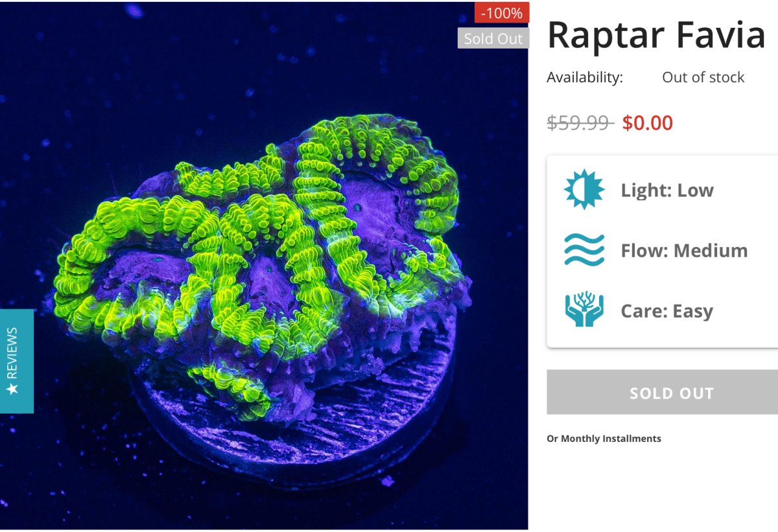This screenshot has height=532, width=778.
Task: Click the Light: Low label
Action: point(667,190)
